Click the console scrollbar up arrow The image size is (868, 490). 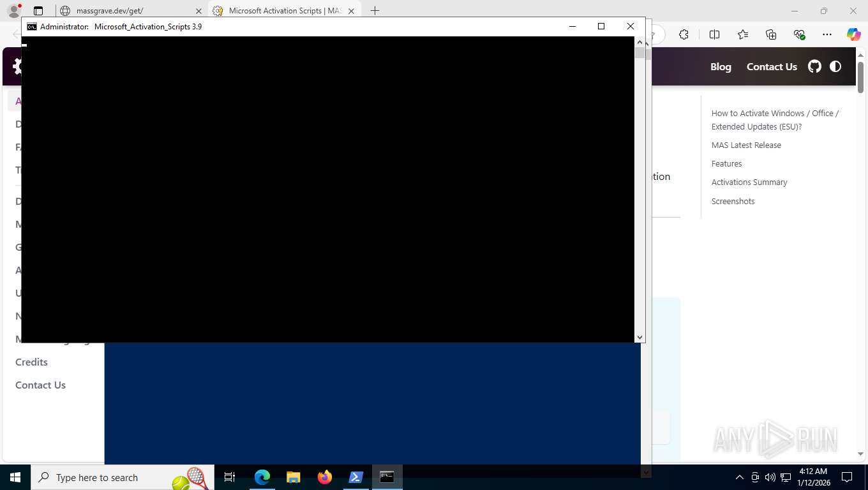pos(640,41)
